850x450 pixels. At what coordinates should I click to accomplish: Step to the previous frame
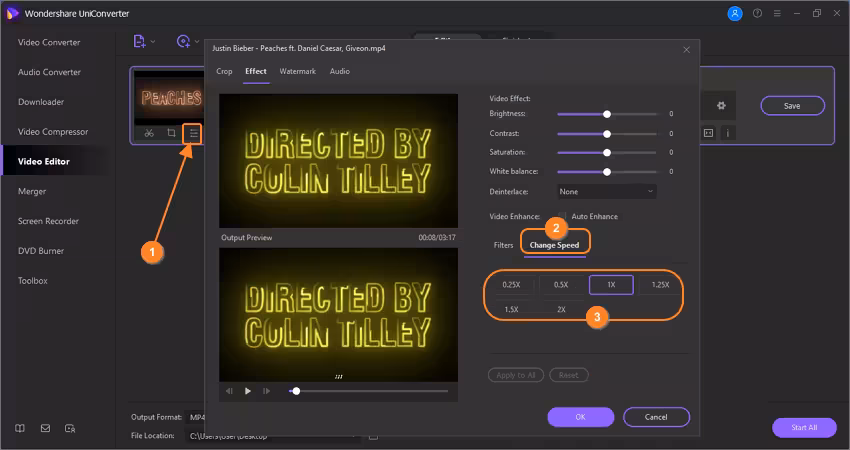[x=229, y=391]
